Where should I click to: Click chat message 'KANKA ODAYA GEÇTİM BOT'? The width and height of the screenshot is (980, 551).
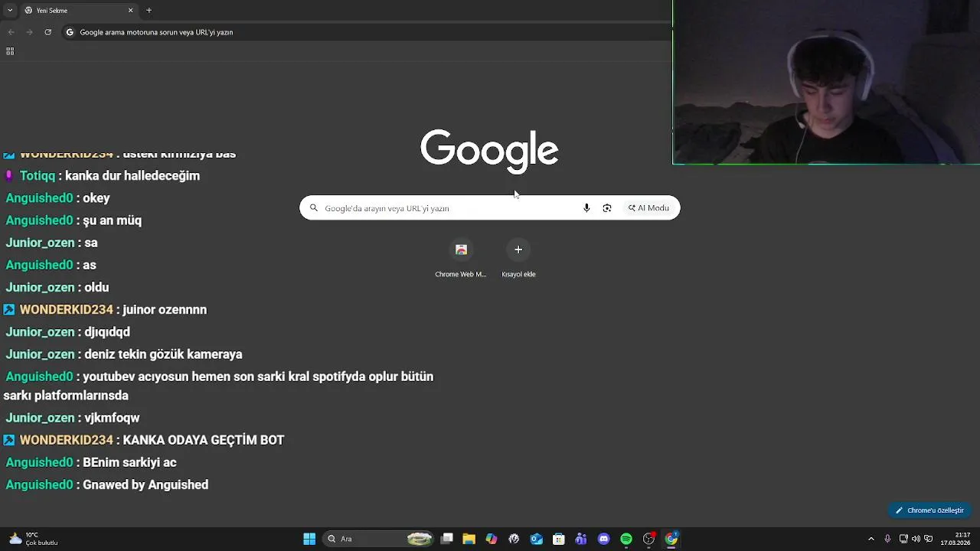tap(204, 440)
